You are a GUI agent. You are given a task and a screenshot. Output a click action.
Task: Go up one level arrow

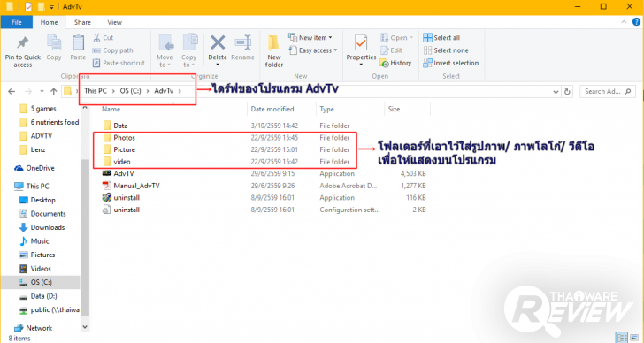[x=53, y=91]
